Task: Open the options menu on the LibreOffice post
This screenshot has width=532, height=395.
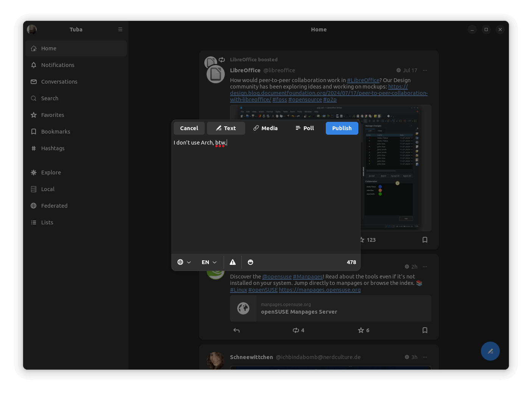Action: tap(425, 70)
